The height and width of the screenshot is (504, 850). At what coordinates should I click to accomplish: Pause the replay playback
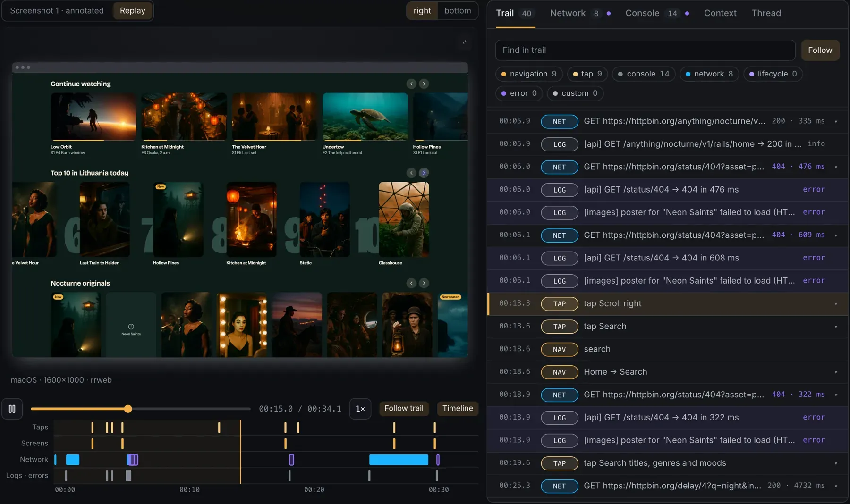pos(12,409)
